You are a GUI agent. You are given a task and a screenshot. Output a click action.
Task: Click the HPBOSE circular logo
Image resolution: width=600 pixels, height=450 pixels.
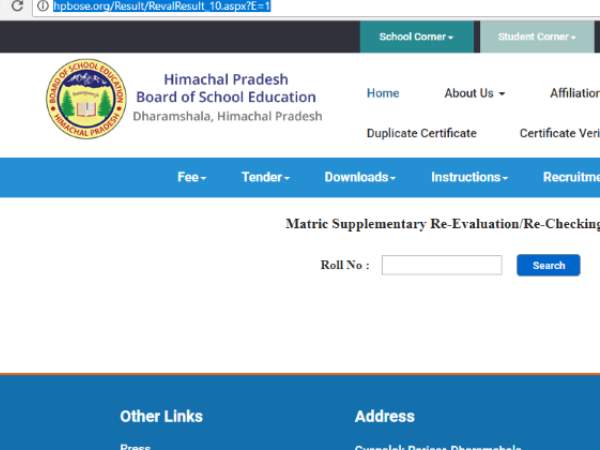click(85, 101)
